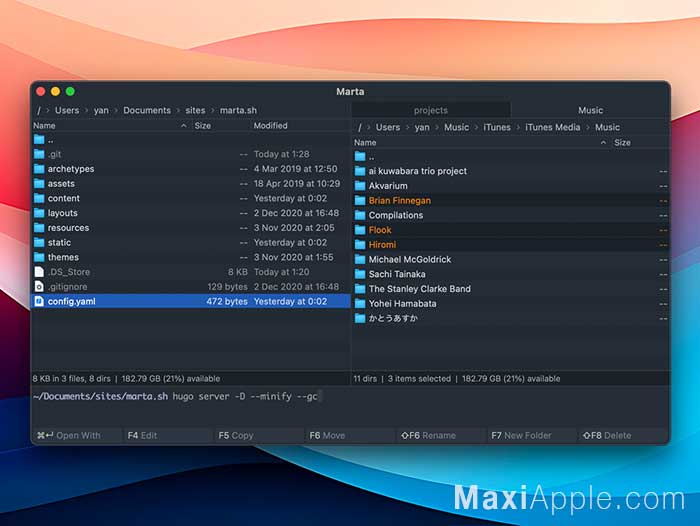This screenshot has width=700, height=526.
Task: Click the Yohei Hamabata folder icon
Action: (360, 304)
